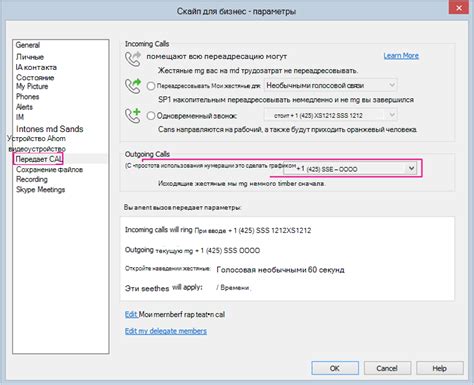The image size is (474, 385).
Task: Open My Picture settings
Action: click(x=32, y=86)
